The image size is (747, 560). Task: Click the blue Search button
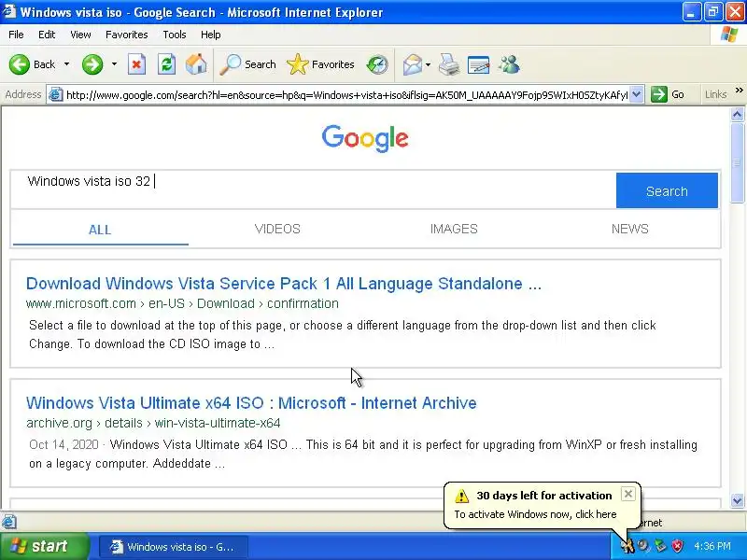point(667,190)
